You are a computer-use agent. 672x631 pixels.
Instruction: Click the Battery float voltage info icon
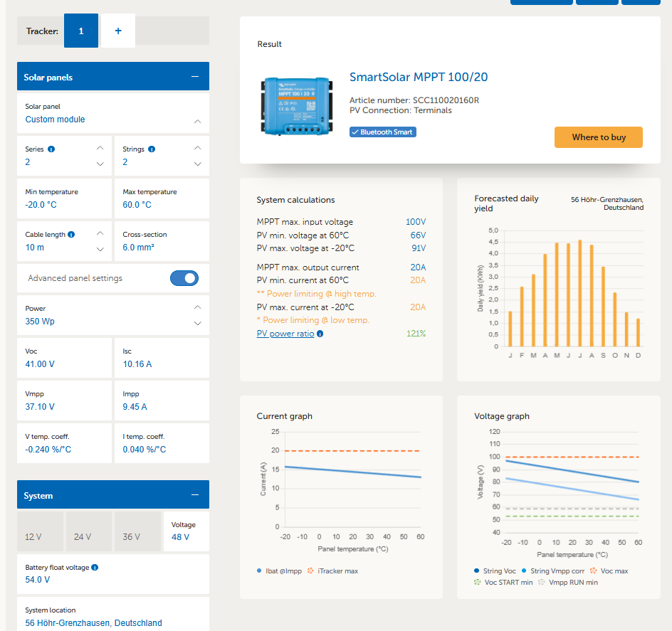point(95,568)
